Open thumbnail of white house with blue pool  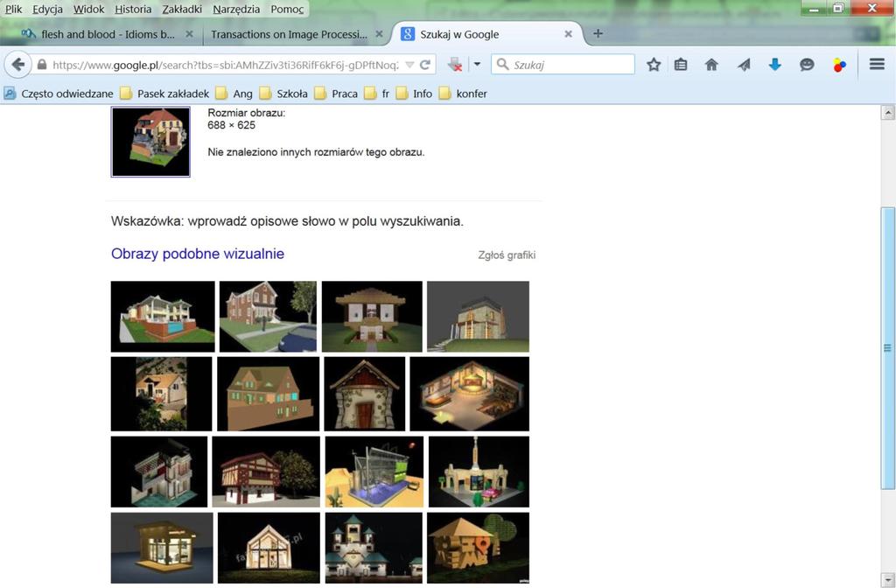click(x=163, y=317)
